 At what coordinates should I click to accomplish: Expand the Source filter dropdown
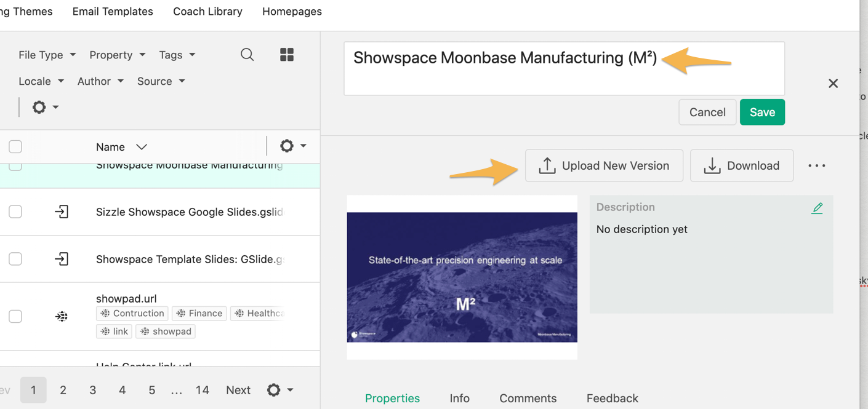point(161,81)
